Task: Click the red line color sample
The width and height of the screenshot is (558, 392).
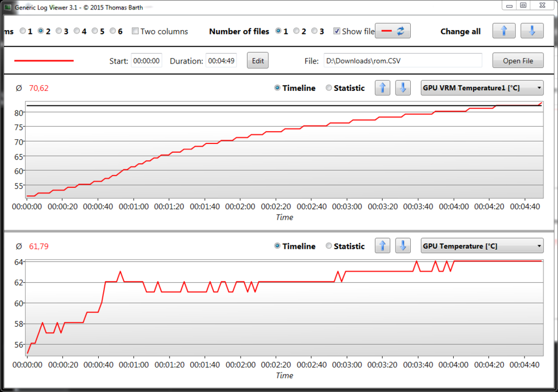Action: coord(44,61)
